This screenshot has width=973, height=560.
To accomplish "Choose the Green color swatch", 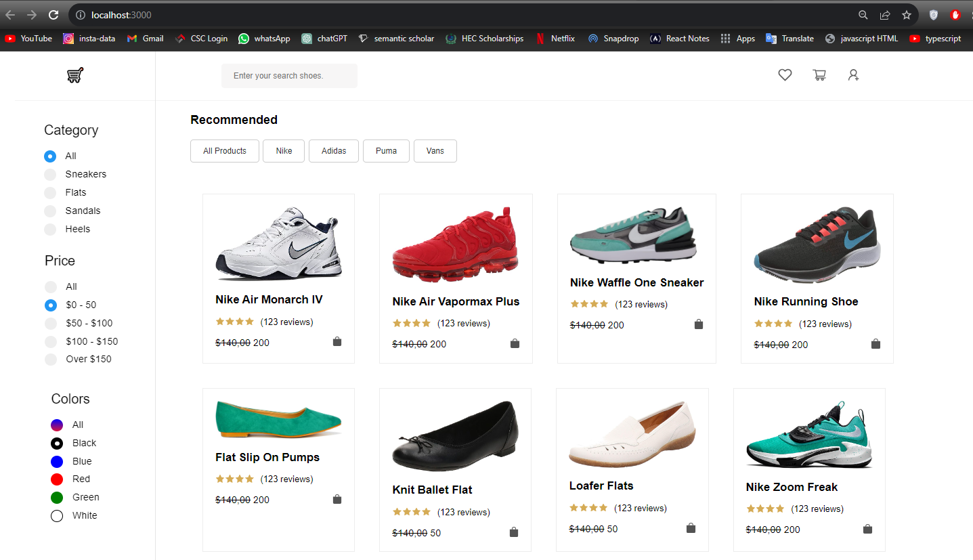I will click(x=57, y=498).
